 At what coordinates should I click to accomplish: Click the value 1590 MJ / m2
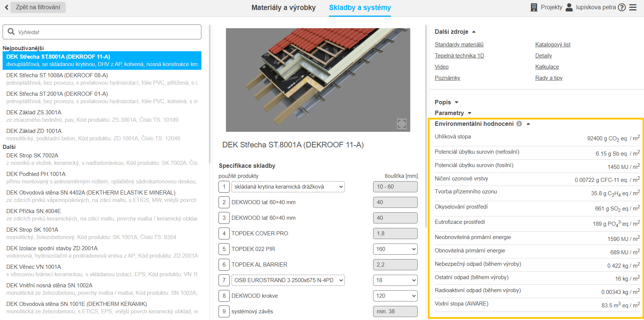[x=624, y=238]
